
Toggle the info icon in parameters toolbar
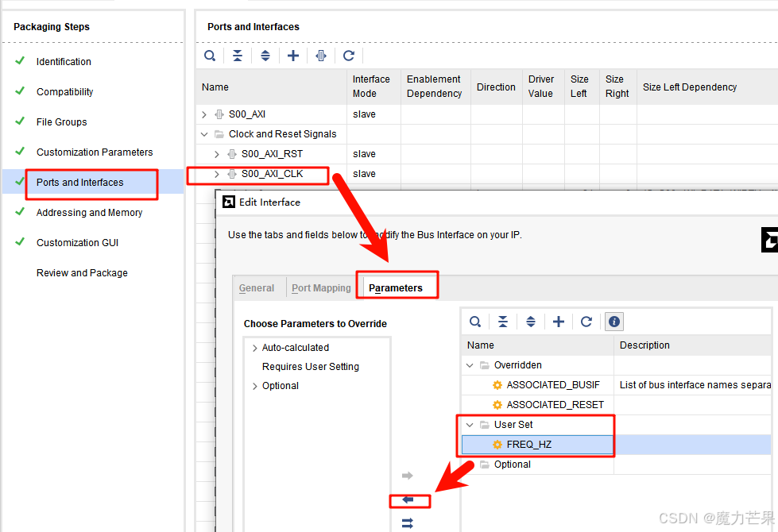[x=614, y=322]
